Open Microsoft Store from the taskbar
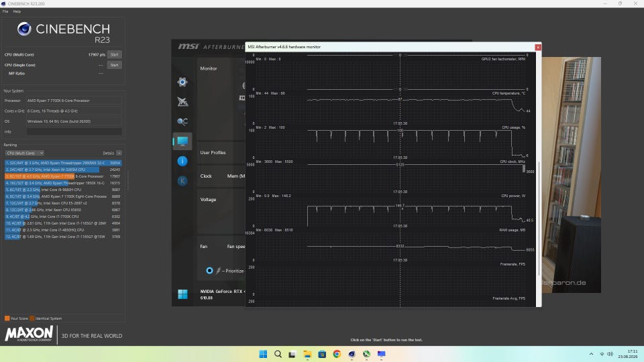This screenshot has height=362, width=644. (322, 354)
